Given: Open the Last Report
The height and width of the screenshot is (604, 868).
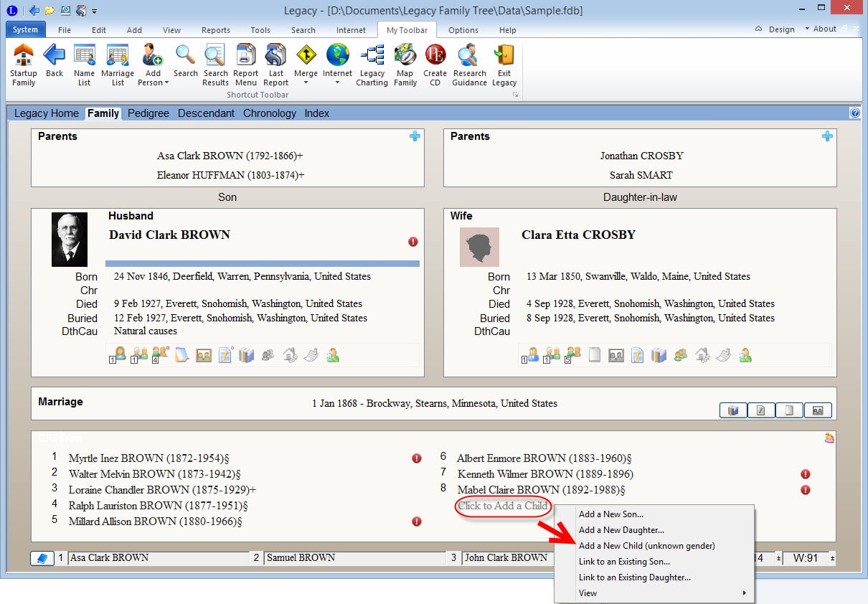Looking at the screenshot, I should tap(275, 65).
